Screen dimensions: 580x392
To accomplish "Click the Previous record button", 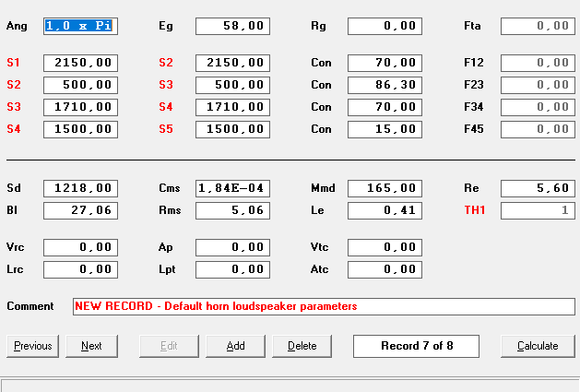I will (32, 346).
